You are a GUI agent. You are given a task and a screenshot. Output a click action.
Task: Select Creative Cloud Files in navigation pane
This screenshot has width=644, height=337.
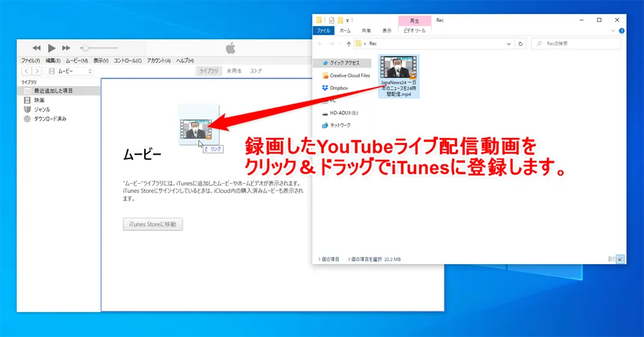[x=346, y=75]
